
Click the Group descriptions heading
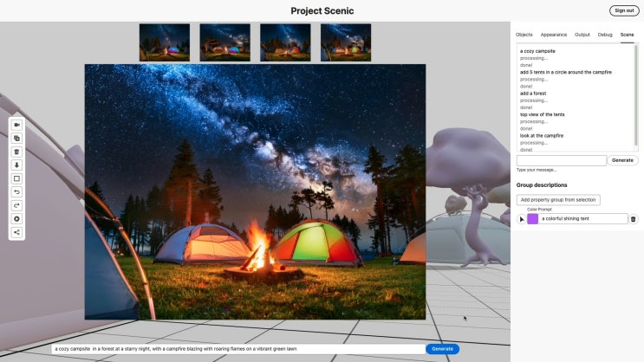pos(542,185)
